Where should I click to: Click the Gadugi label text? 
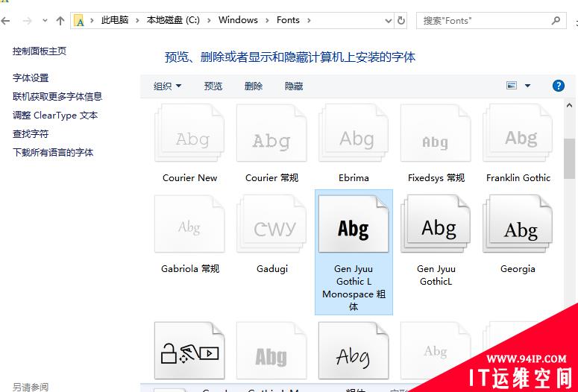(x=272, y=269)
